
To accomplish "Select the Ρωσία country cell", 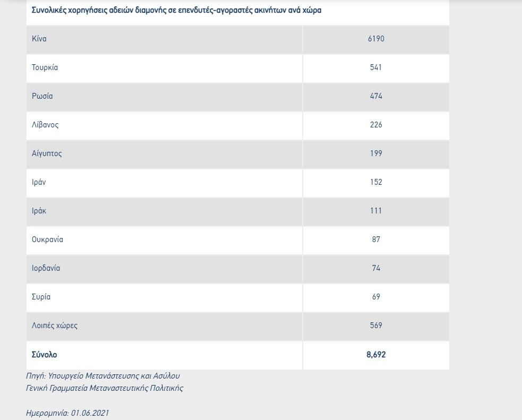I will (x=42, y=96).
